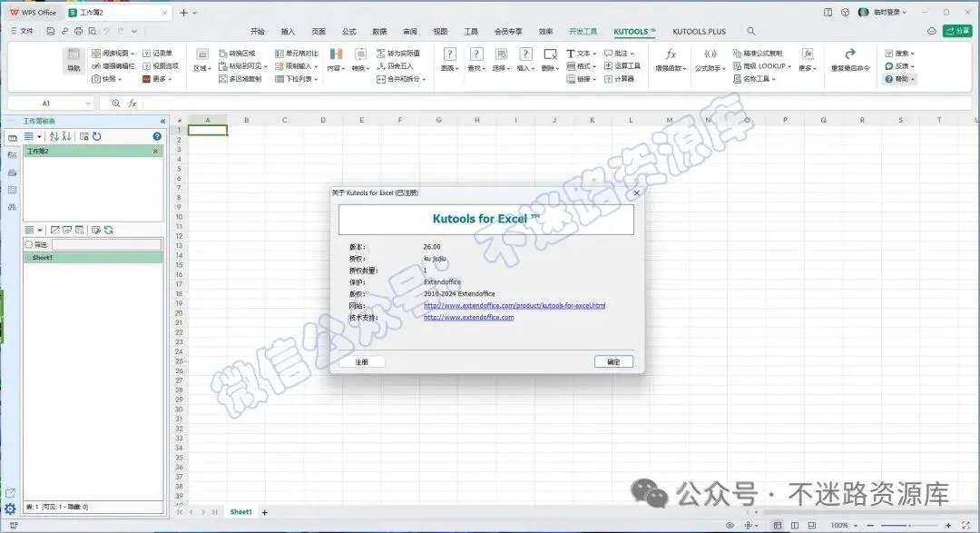Collapse the 工作簿和表 pane with double chevron
980x533 pixels.
click(x=162, y=122)
